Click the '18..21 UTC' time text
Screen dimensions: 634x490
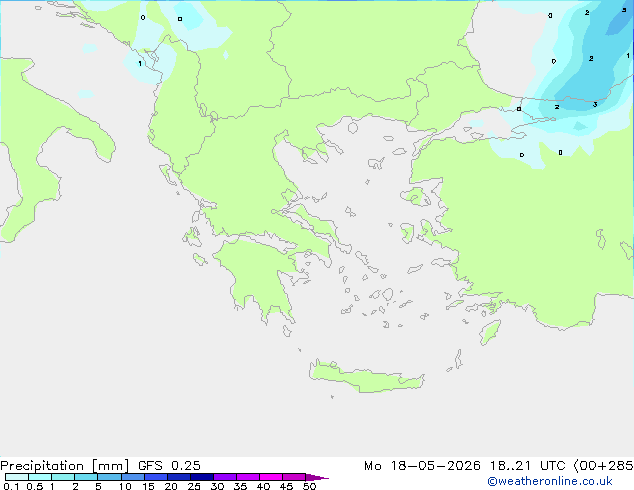tap(528, 466)
